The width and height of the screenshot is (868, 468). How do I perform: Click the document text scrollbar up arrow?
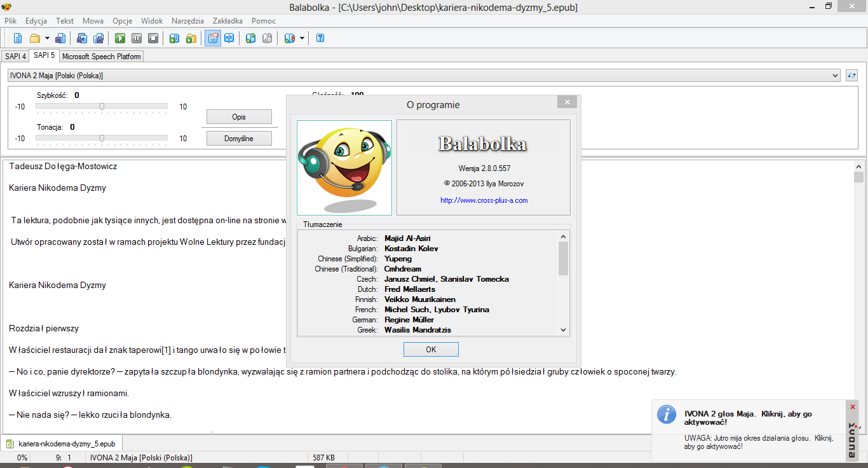(x=859, y=167)
